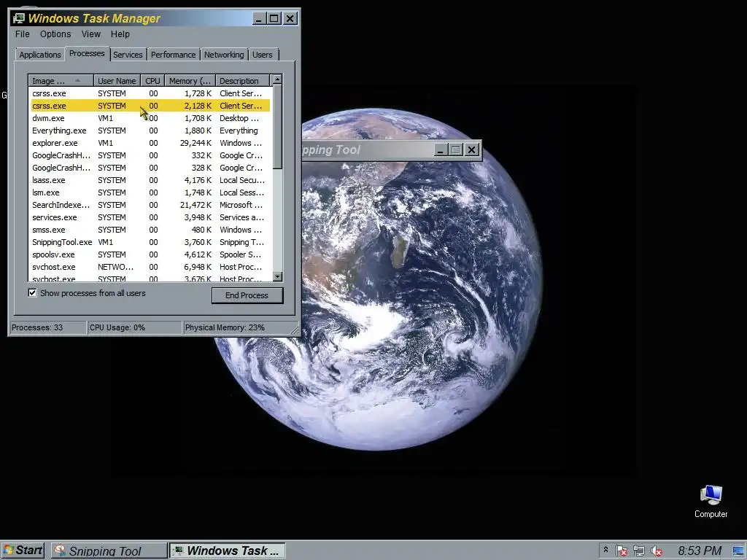Minimize the Windows Task Manager window
This screenshot has width=747, height=560.
[259, 18]
